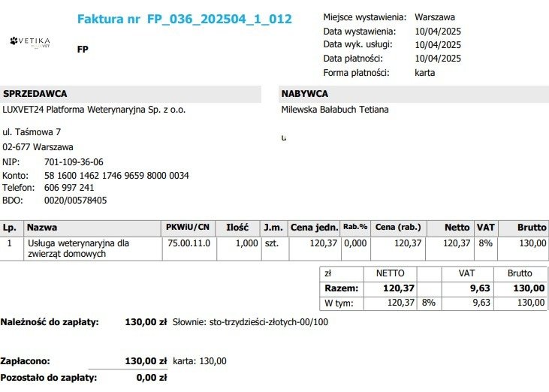549x392 pixels.
Task: Click the 'W tym:' summary row label
Action: 339,303
